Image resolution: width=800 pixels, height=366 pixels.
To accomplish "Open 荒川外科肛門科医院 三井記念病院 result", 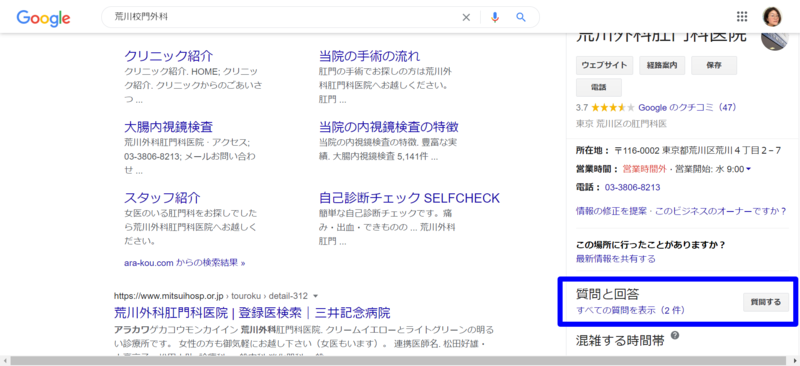I will [252, 312].
